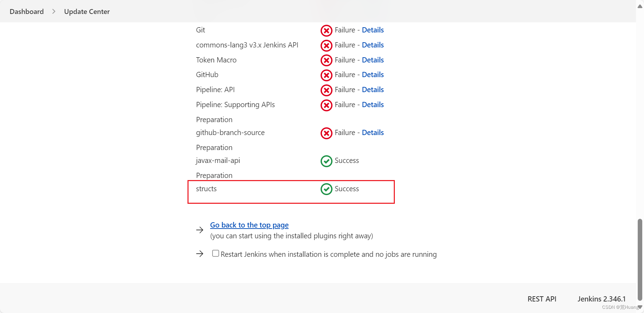This screenshot has height=313, width=644.
Task: Select the 'Pipeline: API' plugin name
Action: pyautogui.click(x=215, y=90)
